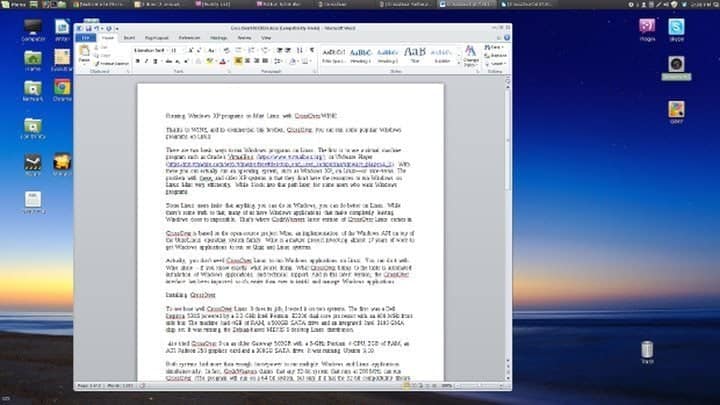Viewport: 720px width, 405px height.
Task: Open the Line Spacing dropdown
Action: click(x=278, y=61)
